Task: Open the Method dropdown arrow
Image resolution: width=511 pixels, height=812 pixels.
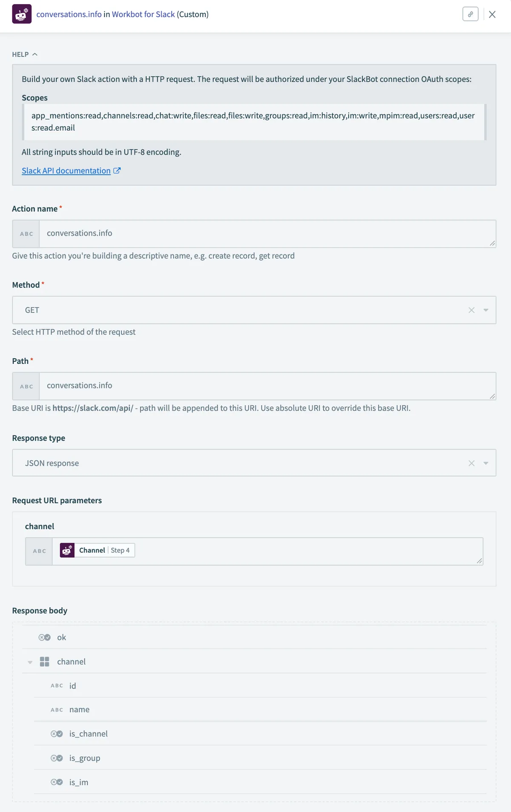Action: pyautogui.click(x=486, y=310)
